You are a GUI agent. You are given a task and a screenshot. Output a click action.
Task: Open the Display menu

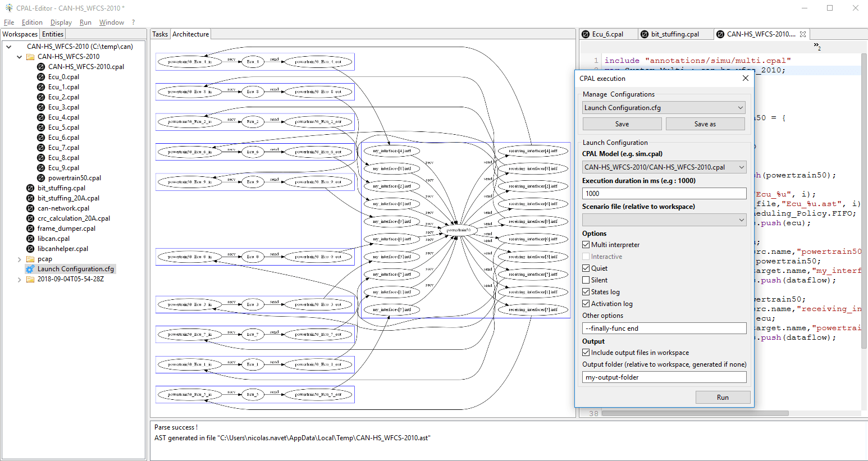tap(61, 22)
